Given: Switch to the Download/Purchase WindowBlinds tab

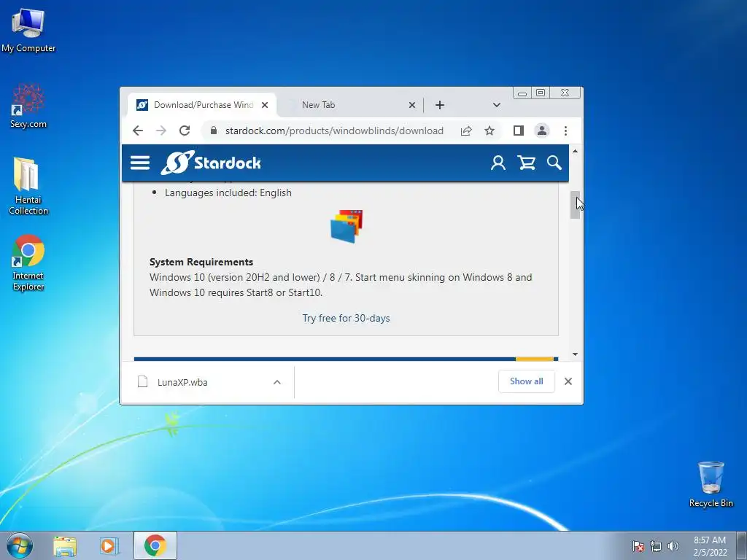Looking at the screenshot, I should pos(203,105).
